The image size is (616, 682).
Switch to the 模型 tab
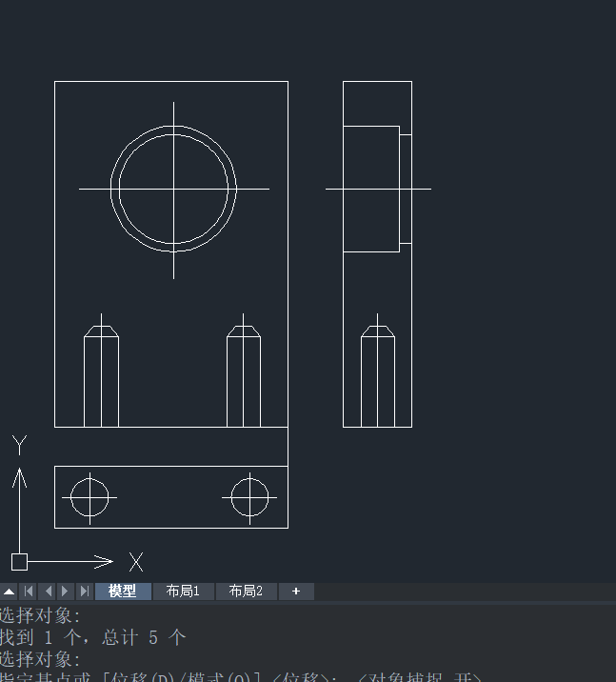(123, 592)
